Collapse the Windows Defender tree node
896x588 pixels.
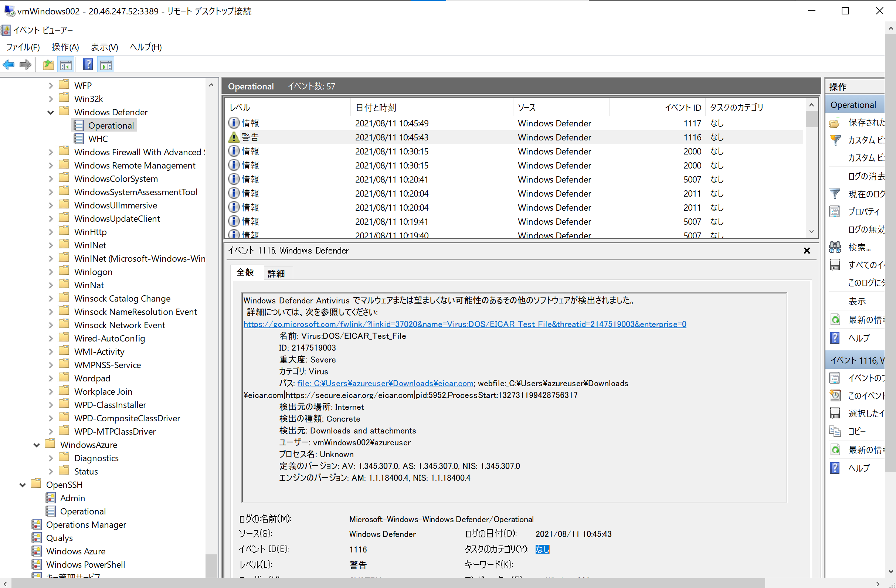click(50, 112)
